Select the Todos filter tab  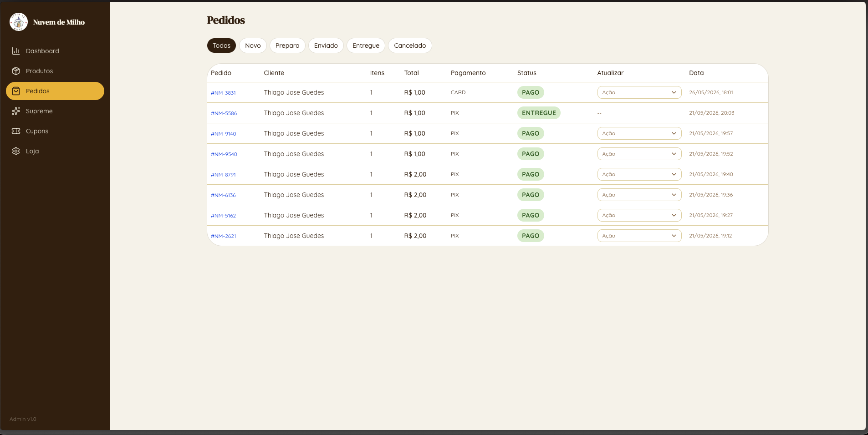point(221,46)
